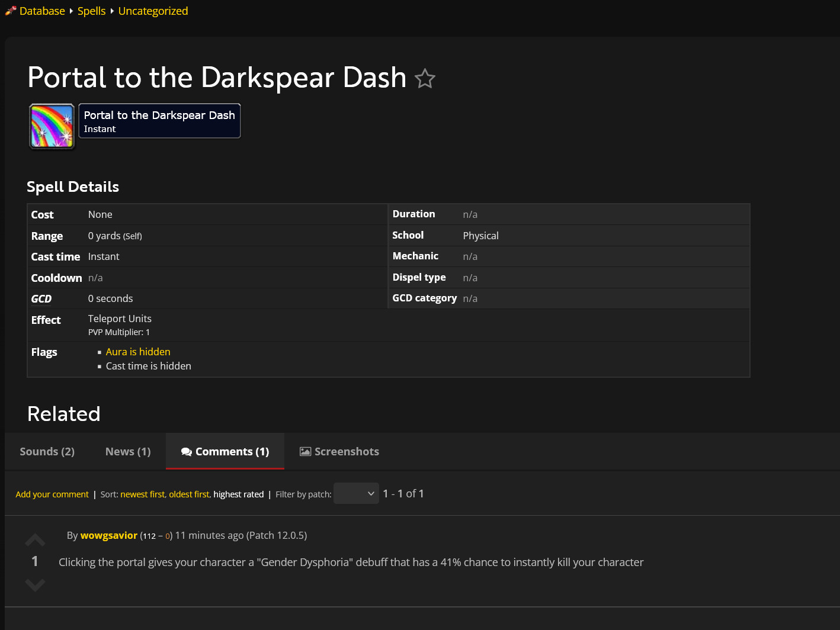840x630 pixels.
Task: Switch to the Sounds (2) tab
Action: 47,451
